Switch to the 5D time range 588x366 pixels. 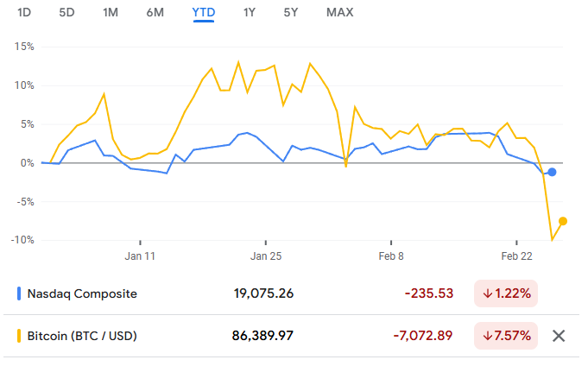click(66, 12)
